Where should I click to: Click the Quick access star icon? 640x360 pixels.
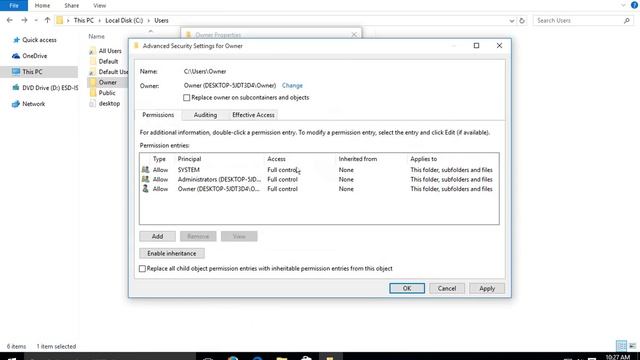[16, 40]
